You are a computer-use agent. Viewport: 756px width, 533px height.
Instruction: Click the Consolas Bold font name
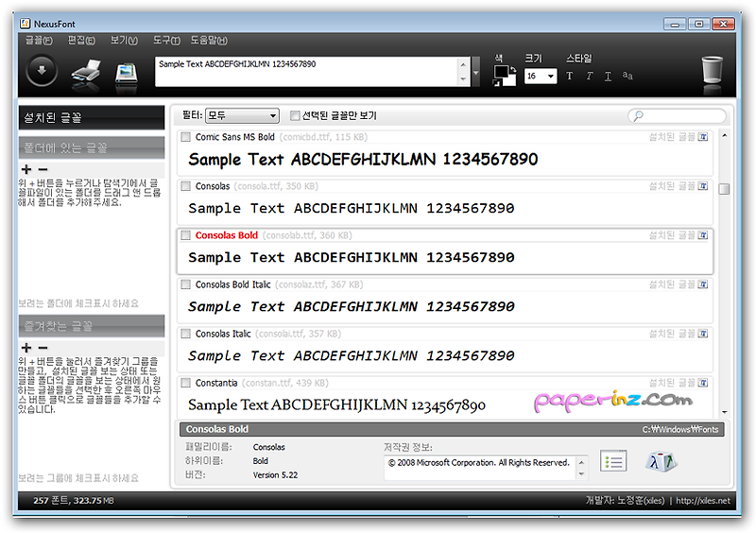click(x=227, y=235)
